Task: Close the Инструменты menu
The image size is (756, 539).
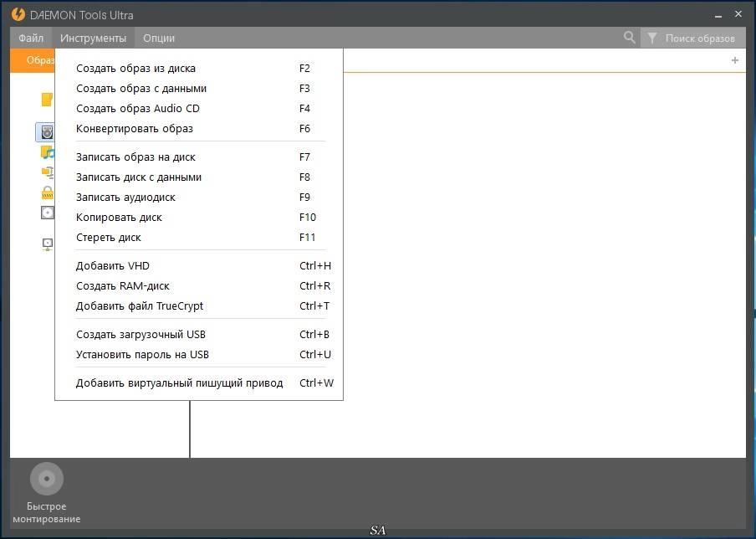Action: click(93, 38)
